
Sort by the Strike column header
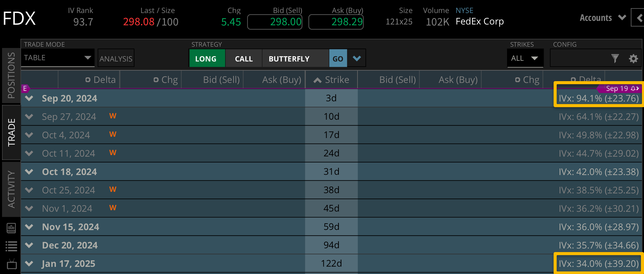pos(331,80)
